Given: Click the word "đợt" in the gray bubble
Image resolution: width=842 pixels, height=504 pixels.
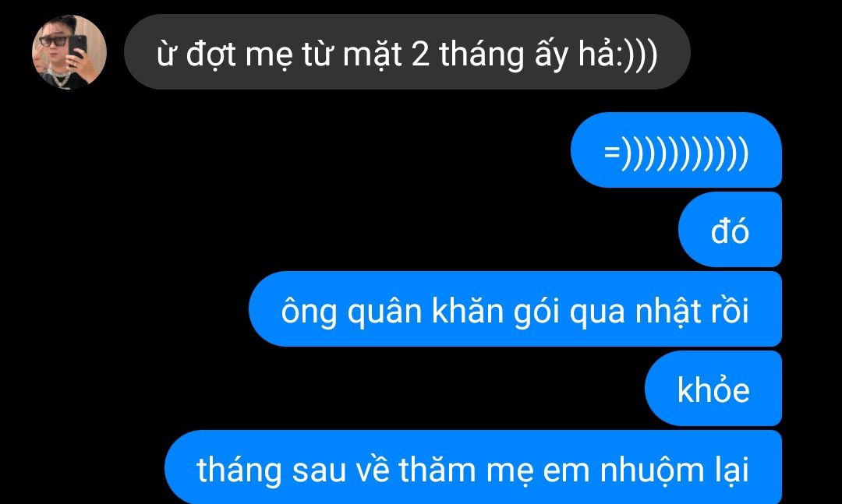Looking at the screenshot, I should [210, 55].
